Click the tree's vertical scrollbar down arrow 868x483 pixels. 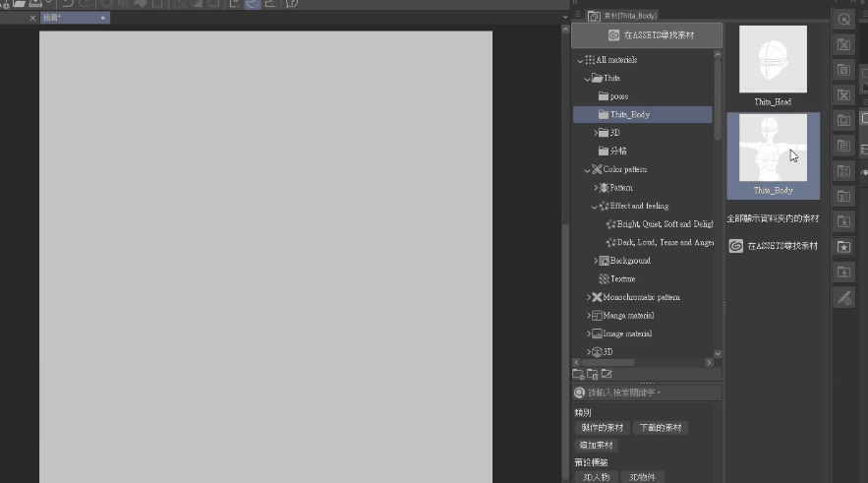[x=718, y=353]
